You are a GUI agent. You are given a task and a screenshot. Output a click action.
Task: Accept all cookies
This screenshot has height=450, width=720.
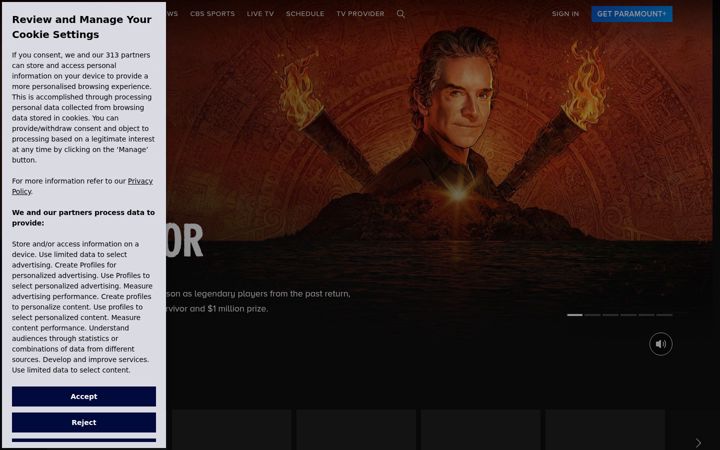[x=84, y=396]
